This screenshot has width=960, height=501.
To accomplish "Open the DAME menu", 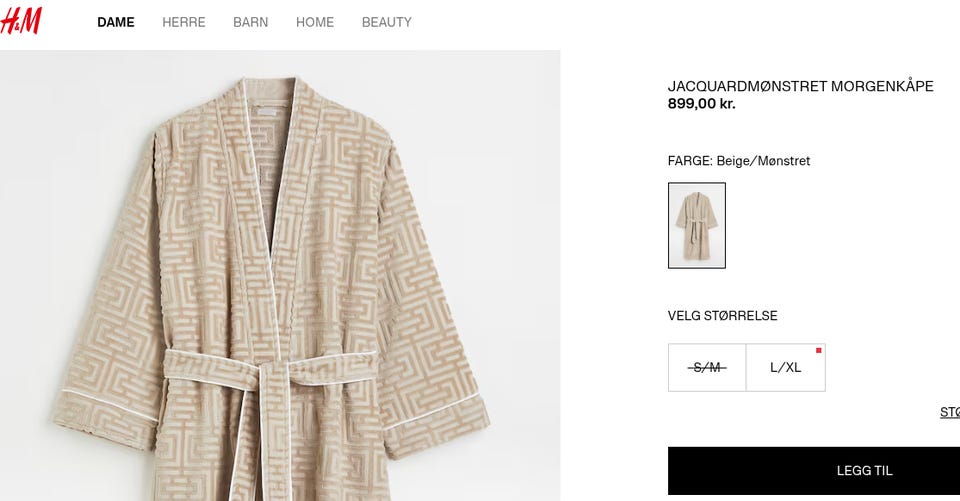I will point(116,22).
